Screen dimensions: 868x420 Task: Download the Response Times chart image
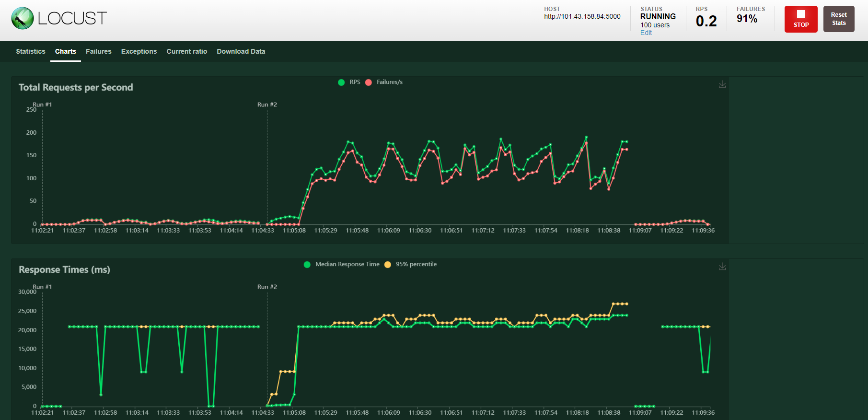[x=722, y=267]
